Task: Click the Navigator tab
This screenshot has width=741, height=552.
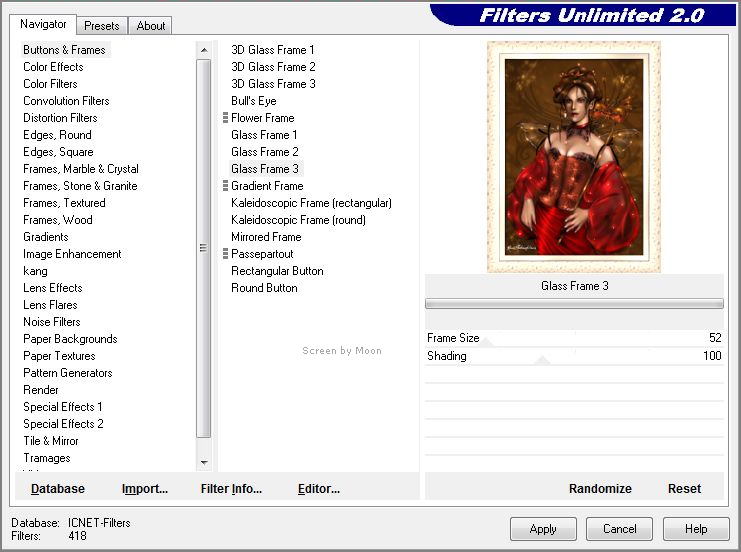Action: pyautogui.click(x=44, y=24)
